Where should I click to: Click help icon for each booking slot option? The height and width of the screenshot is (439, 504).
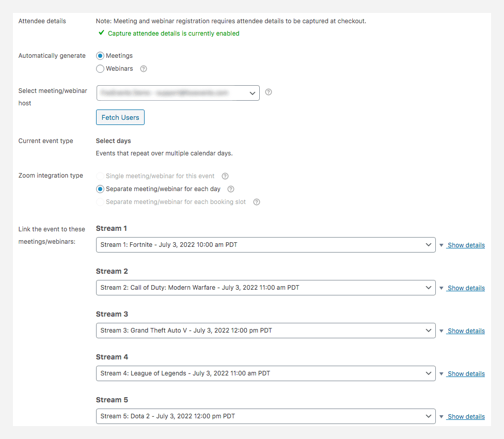[257, 202]
